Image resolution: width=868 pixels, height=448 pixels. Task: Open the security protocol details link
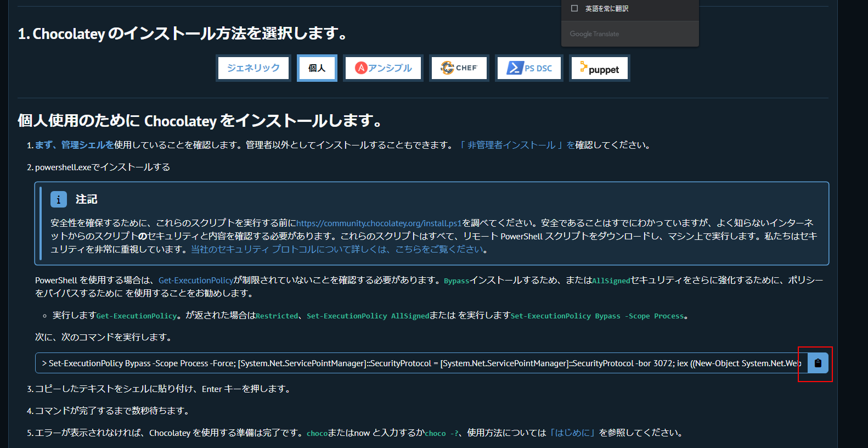pos(337,249)
